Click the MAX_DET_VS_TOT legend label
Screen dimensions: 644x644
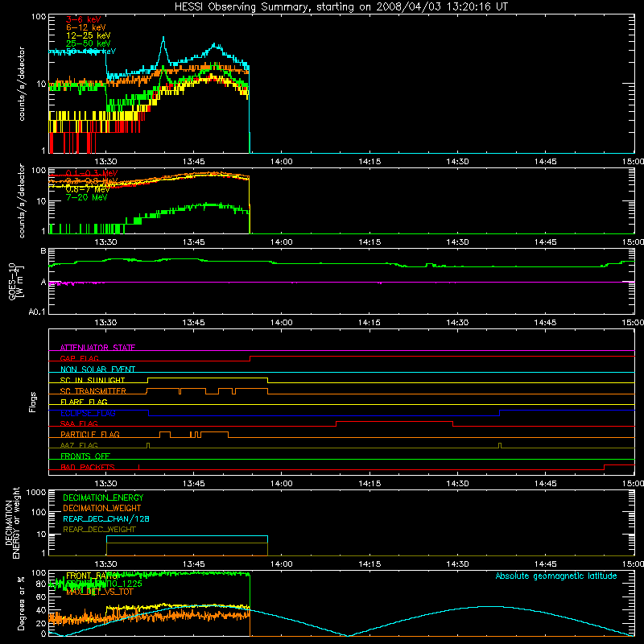coord(99,592)
